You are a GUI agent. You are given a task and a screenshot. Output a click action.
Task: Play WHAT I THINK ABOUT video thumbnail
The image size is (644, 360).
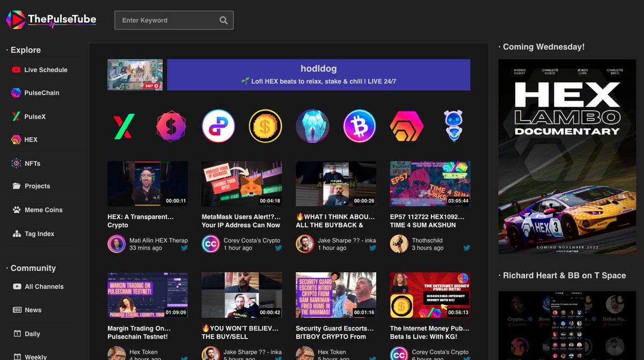(336, 183)
